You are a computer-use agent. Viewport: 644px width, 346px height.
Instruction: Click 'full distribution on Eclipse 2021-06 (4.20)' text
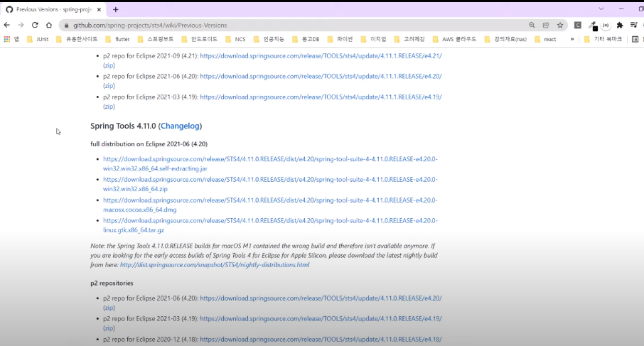coord(149,144)
